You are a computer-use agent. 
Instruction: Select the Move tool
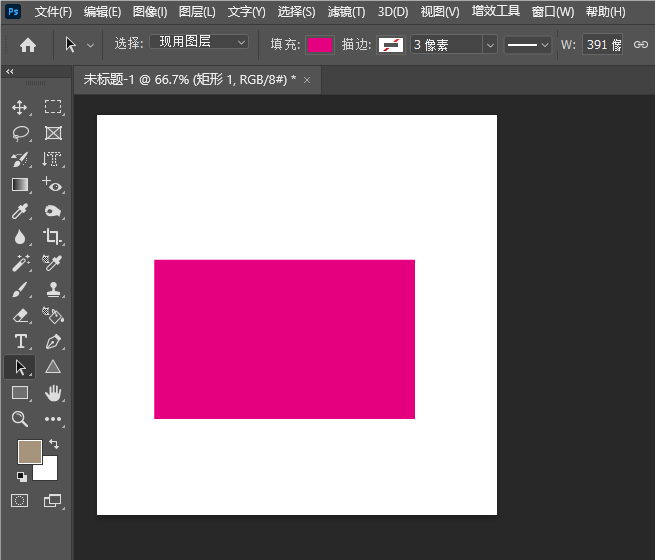[20, 107]
